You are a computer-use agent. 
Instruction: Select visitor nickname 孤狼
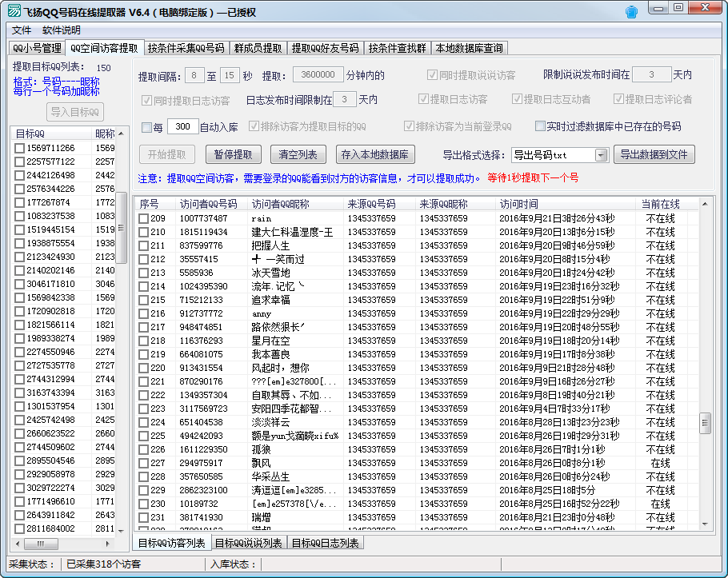click(x=261, y=449)
